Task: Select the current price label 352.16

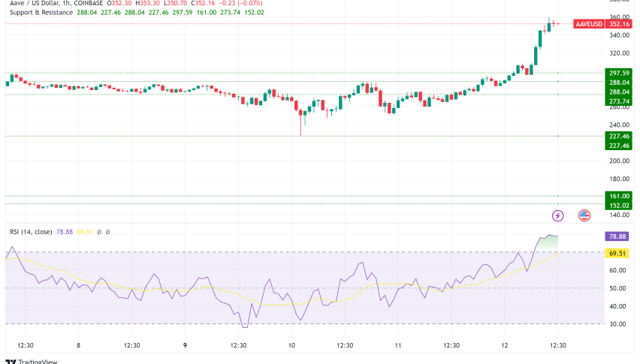Action: [x=619, y=24]
